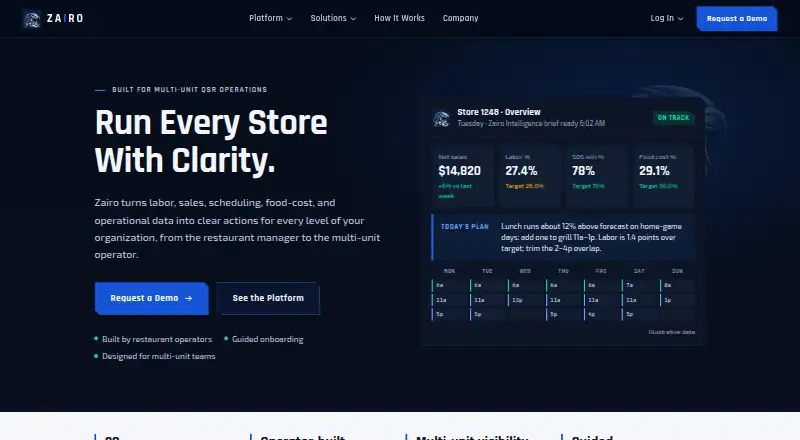Open the Log In dropdown
Viewport: 800px width, 440px height.
[666, 18]
